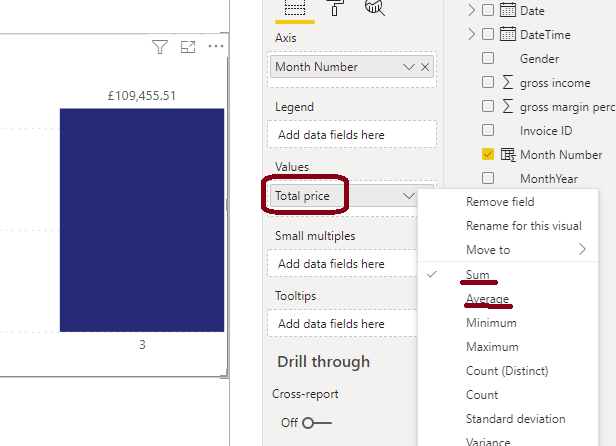Tick the gross income checkbox

point(488,83)
